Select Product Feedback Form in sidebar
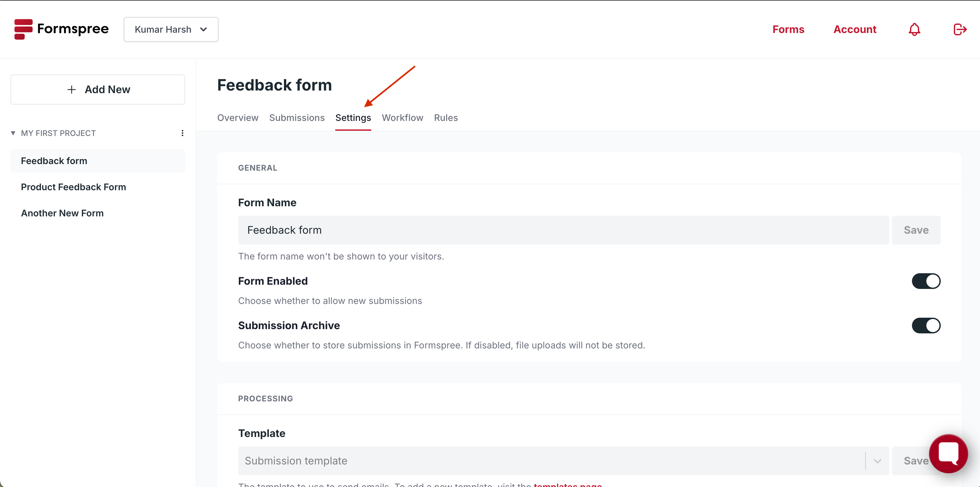 point(73,187)
